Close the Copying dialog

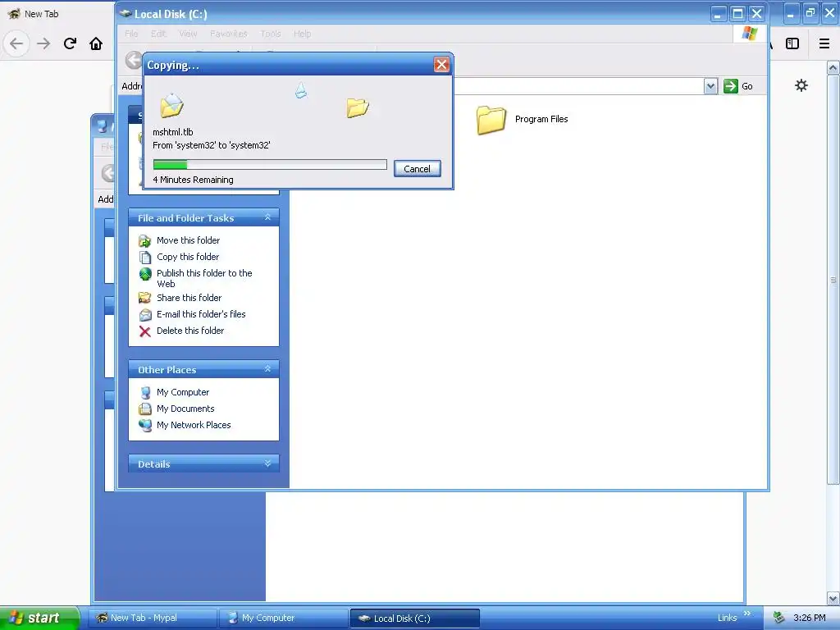(x=441, y=65)
